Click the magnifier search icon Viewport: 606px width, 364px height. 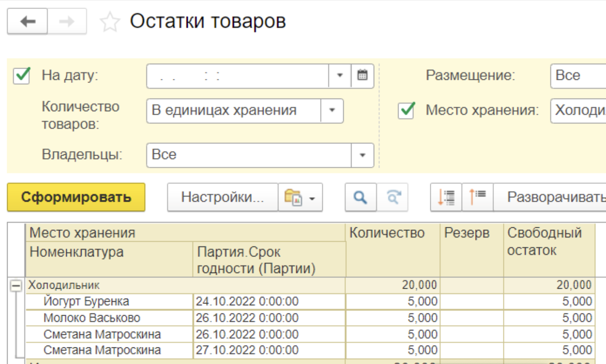(360, 197)
